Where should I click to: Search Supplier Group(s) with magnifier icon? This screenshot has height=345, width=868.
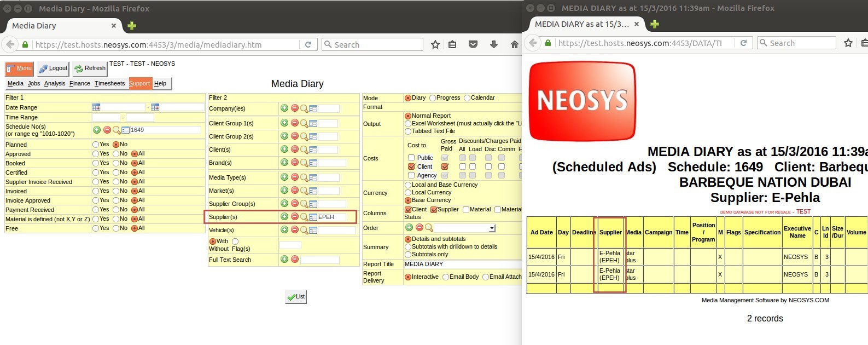[304, 203]
